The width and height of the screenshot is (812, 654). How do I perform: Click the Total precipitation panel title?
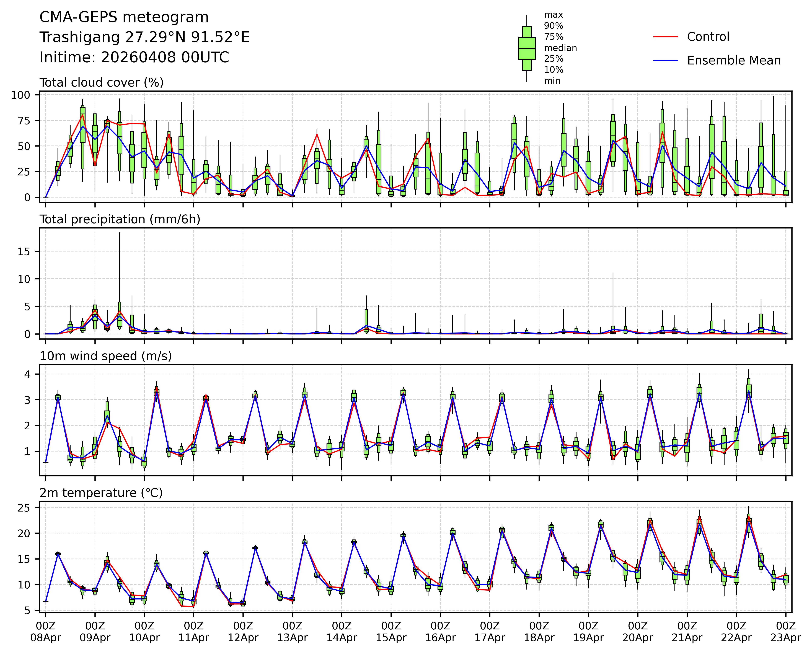(120, 219)
